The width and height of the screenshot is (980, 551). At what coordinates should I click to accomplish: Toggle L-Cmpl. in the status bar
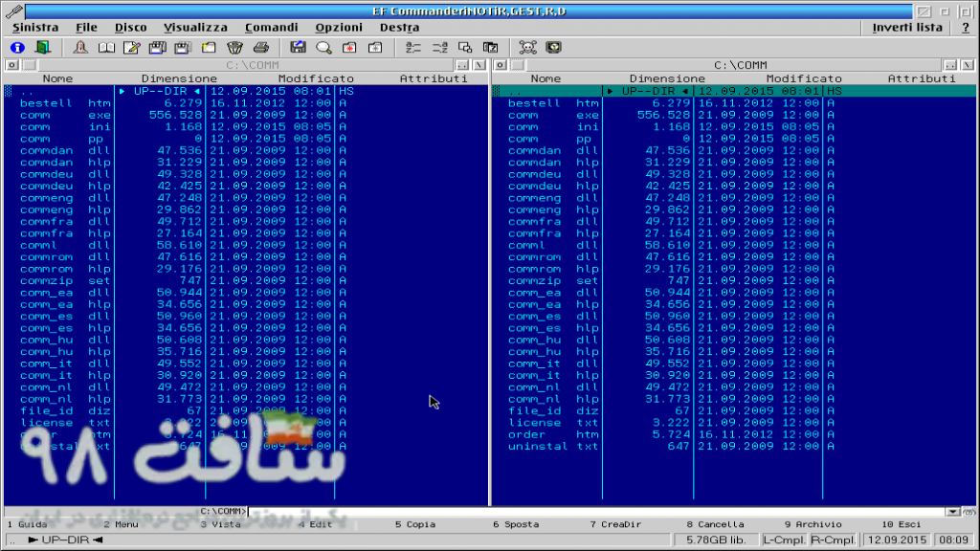(x=784, y=540)
